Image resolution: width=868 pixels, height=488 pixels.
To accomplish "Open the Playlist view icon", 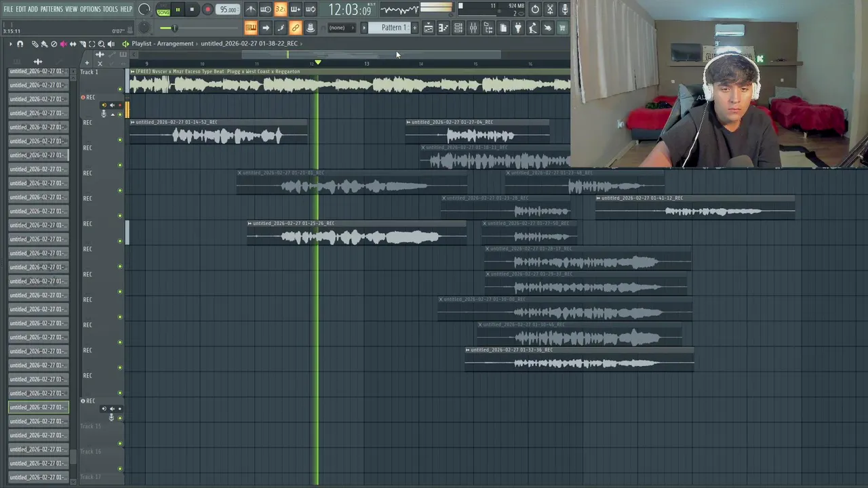I will (429, 28).
